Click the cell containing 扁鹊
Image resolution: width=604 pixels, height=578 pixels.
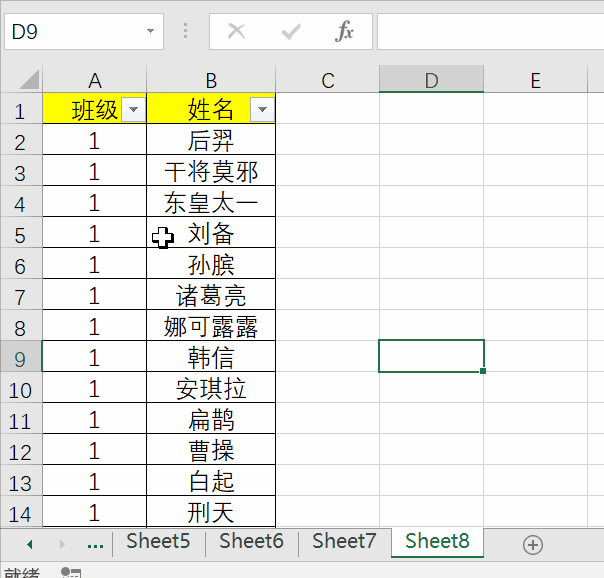[211, 419]
